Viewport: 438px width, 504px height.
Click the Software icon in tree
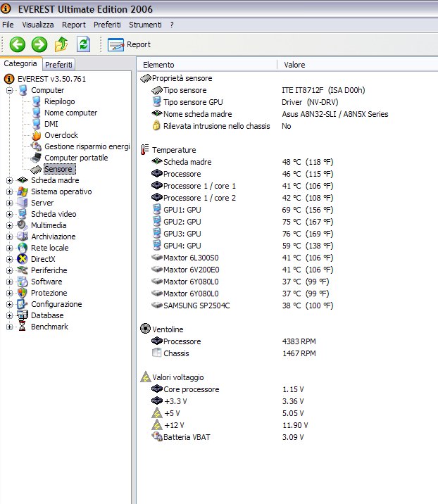(x=23, y=282)
